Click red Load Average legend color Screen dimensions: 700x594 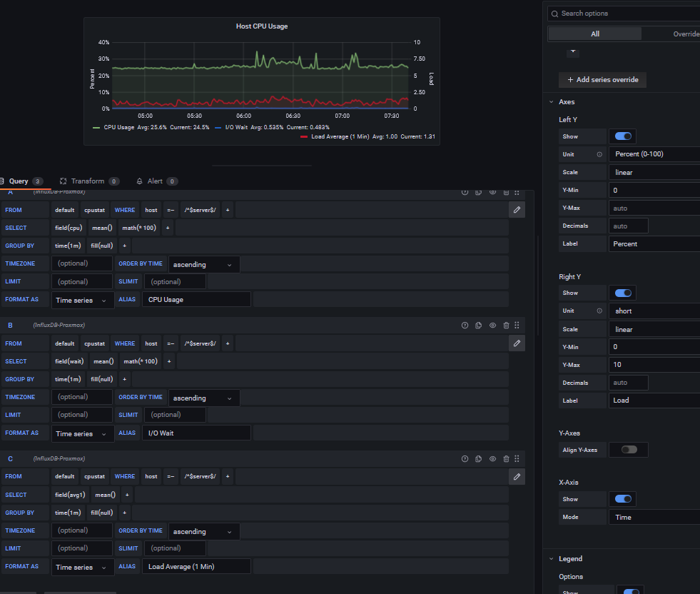click(x=304, y=137)
